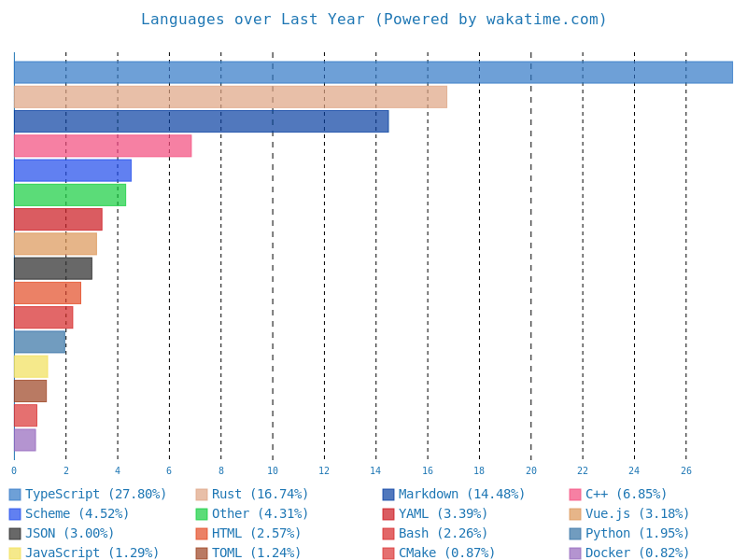This screenshot has width=747, height=560.
Task: Click the Markdown legend color square
Action: pos(389,494)
